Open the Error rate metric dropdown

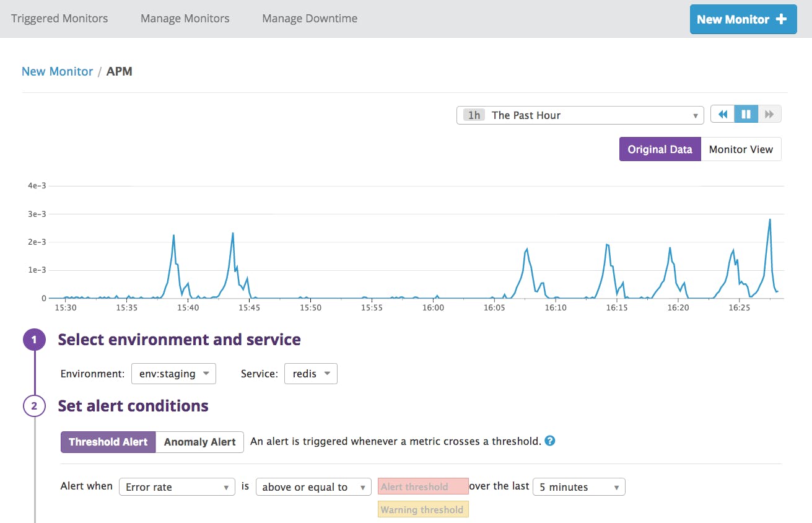tap(177, 486)
